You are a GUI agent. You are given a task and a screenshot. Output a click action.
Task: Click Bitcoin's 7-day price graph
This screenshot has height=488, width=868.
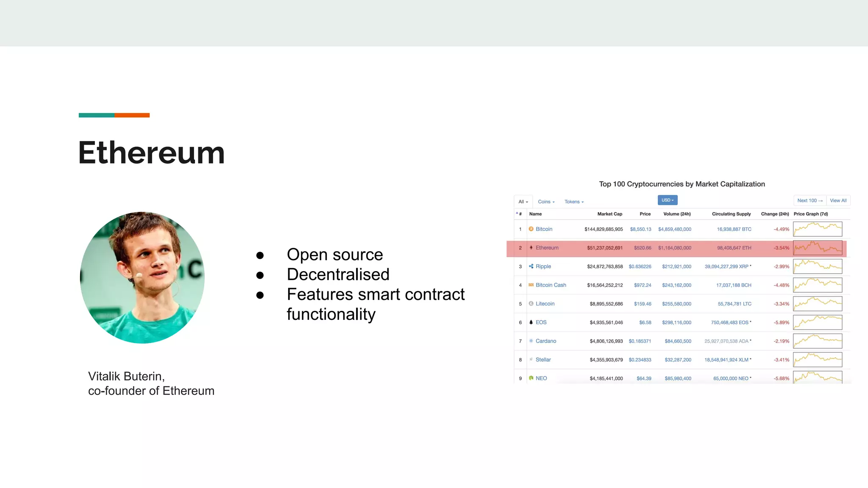[818, 229]
